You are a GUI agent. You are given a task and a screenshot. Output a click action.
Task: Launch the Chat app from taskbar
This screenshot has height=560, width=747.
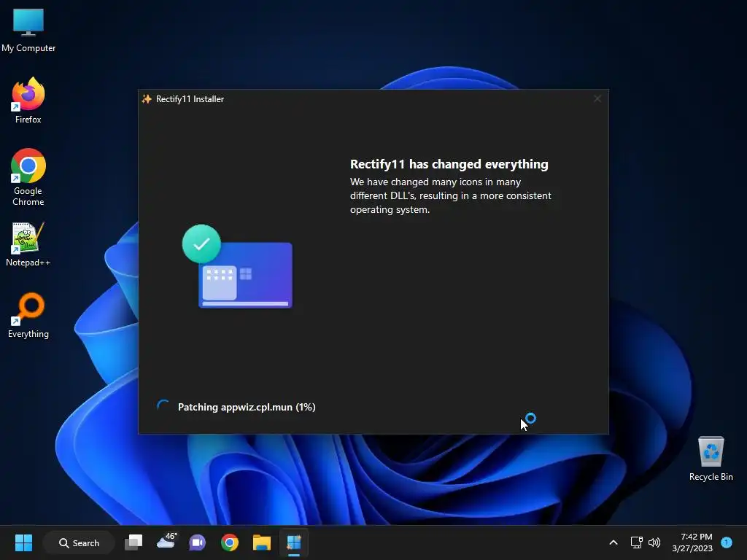(x=197, y=542)
